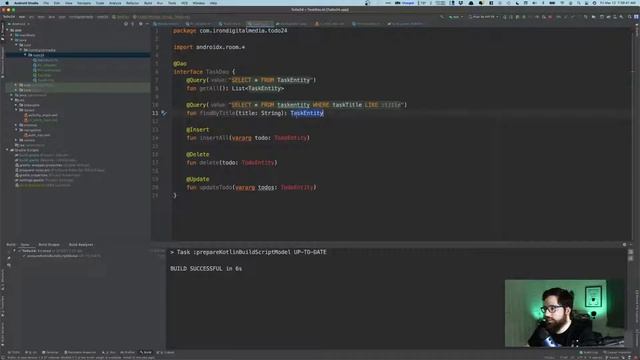Open the Android project view dropdown
Screen dimensions: 640x360
[x=19, y=24]
